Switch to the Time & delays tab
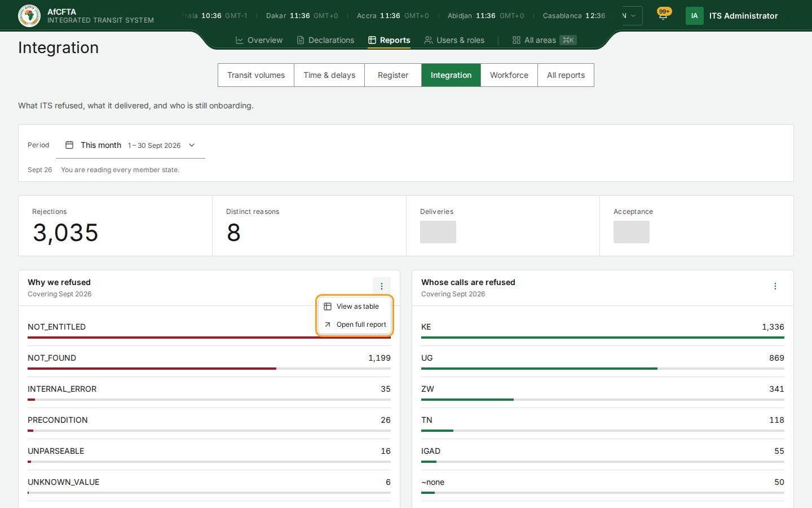This screenshot has width=812, height=508. (x=329, y=75)
